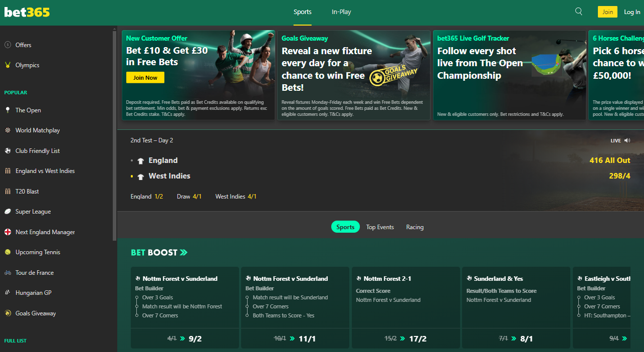
Task: Open The Open in sidebar
Action: click(x=28, y=110)
